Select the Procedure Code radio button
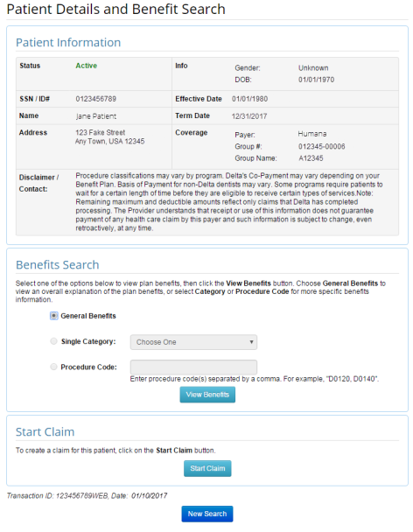The height and width of the screenshot is (532, 413). click(x=53, y=367)
